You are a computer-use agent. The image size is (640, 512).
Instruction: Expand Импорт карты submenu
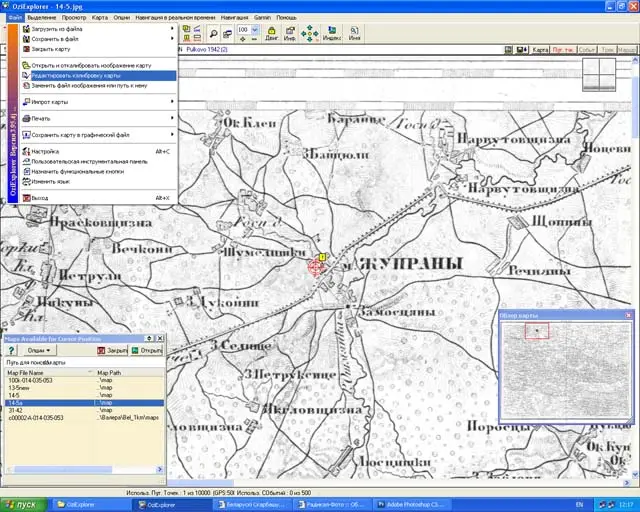pos(98,102)
